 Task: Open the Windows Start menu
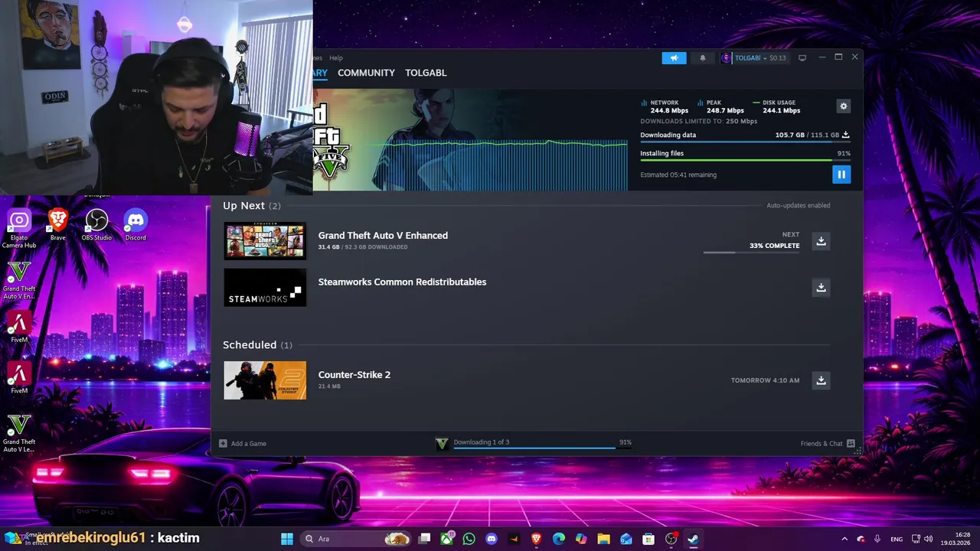(287, 539)
